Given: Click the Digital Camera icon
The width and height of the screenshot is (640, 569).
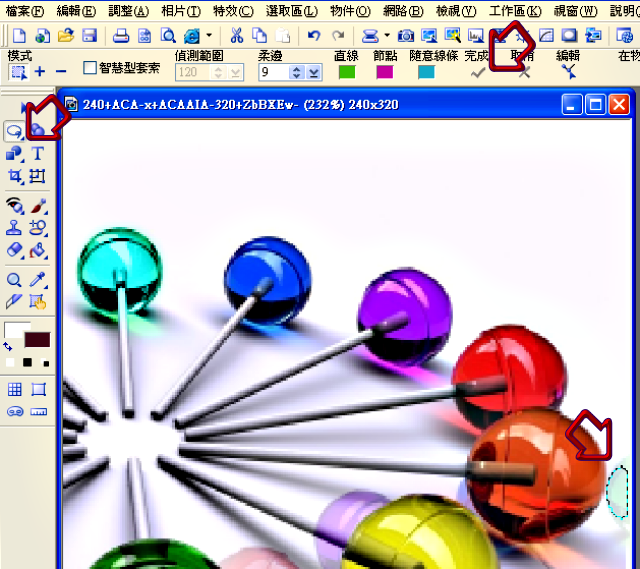Looking at the screenshot, I should [406, 36].
